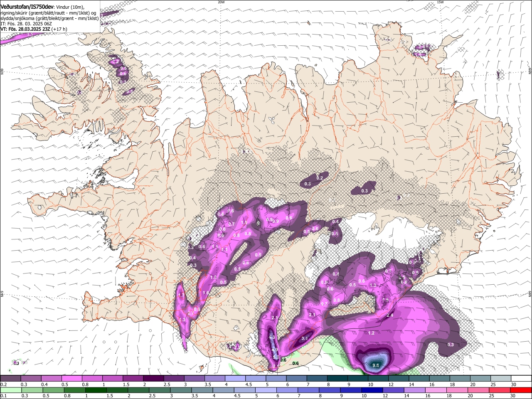The width and height of the screenshot is (532, 399).
Task: Click the VT valid time line with +17 h
Action: pyautogui.click(x=34, y=29)
